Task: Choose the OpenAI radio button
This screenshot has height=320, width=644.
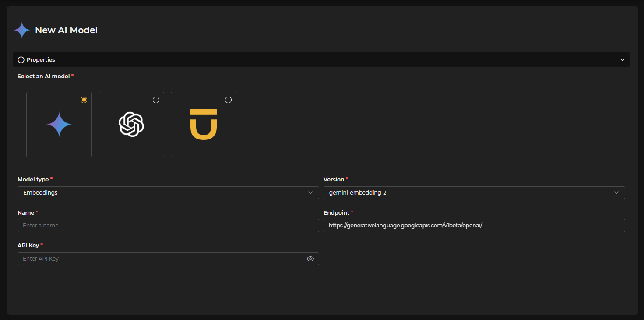Action: 156,100
